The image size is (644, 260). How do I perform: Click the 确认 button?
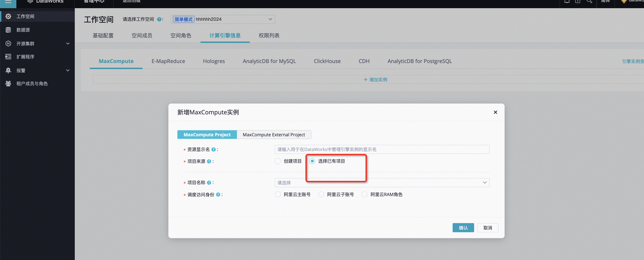[463, 228]
